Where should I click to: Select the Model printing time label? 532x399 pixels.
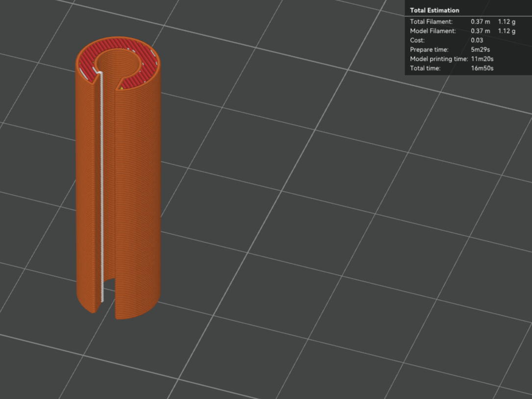click(x=439, y=59)
